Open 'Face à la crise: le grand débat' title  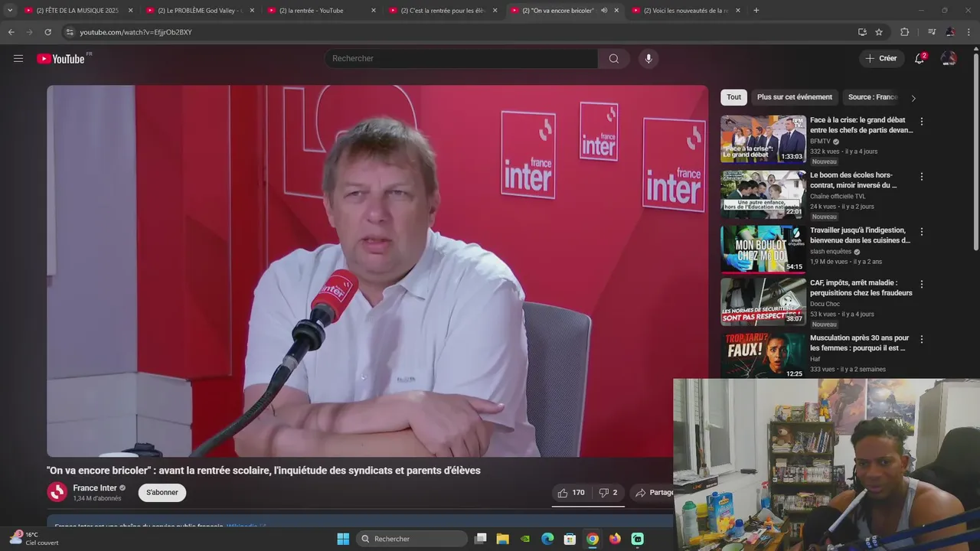point(861,125)
